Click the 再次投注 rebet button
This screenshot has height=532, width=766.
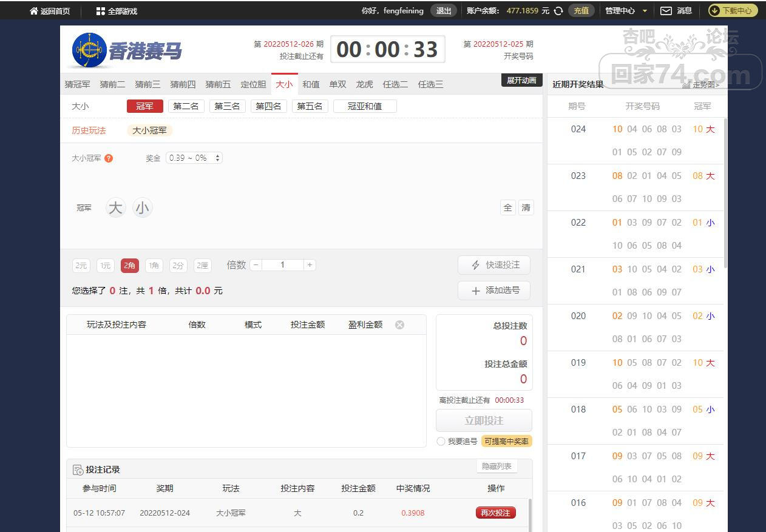pyautogui.click(x=495, y=513)
